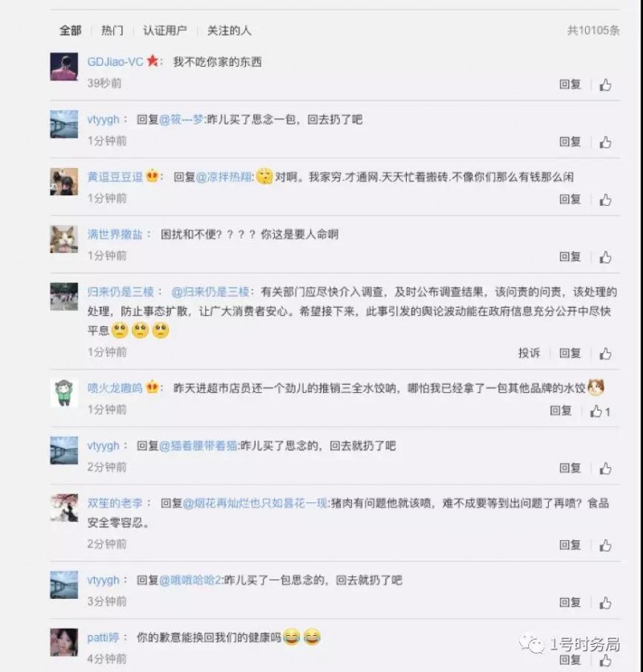Reply to GDJiao-VC's comment via 回复

pyautogui.click(x=570, y=84)
